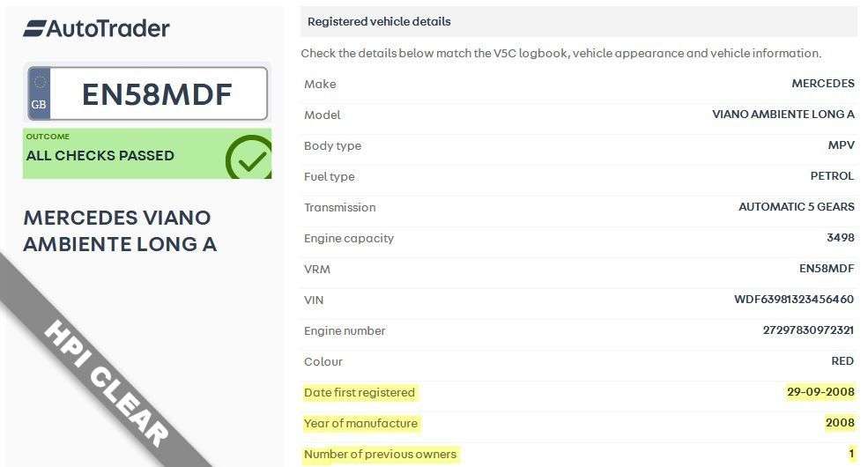Select the Make row value MERCEDES
The width and height of the screenshot is (868, 467).
click(823, 84)
